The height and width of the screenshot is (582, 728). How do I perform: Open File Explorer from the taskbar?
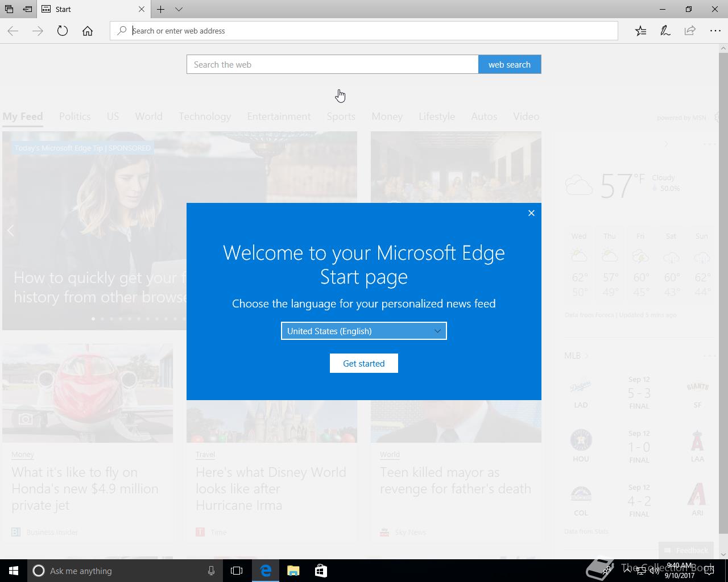[x=293, y=571]
